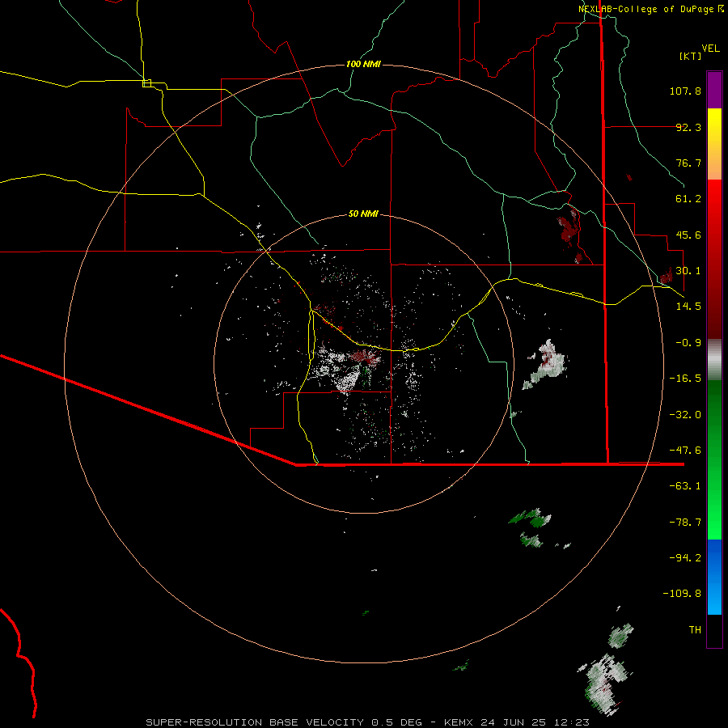Click the -63.1 velocity scale value
This screenshot has width=728, height=728.
tap(685, 486)
